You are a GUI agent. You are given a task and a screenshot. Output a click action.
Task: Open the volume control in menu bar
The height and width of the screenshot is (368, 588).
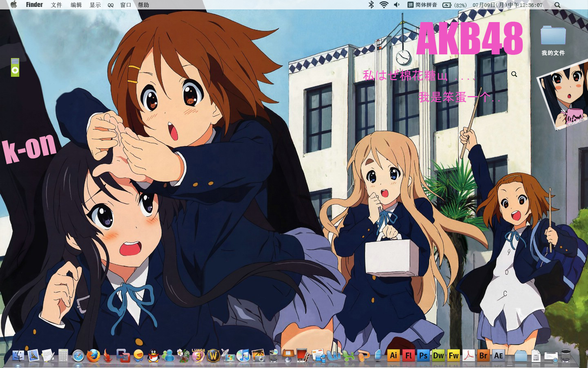396,4
